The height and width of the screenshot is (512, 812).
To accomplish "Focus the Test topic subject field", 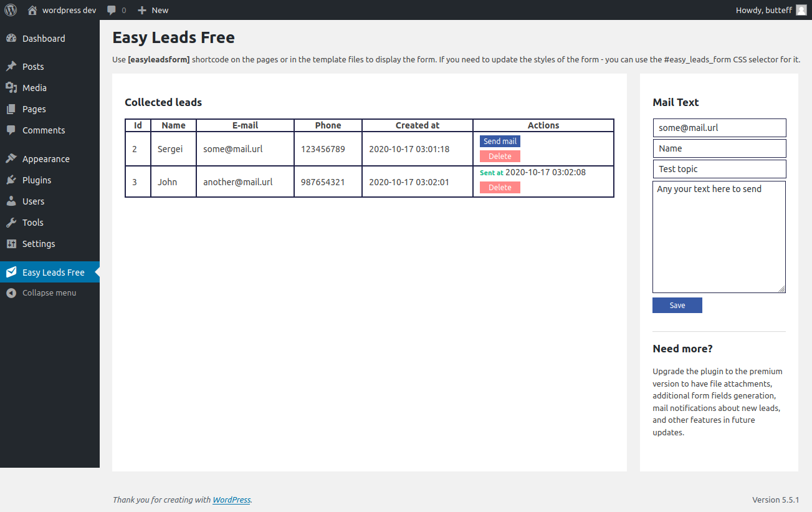I will tap(719, 169).
